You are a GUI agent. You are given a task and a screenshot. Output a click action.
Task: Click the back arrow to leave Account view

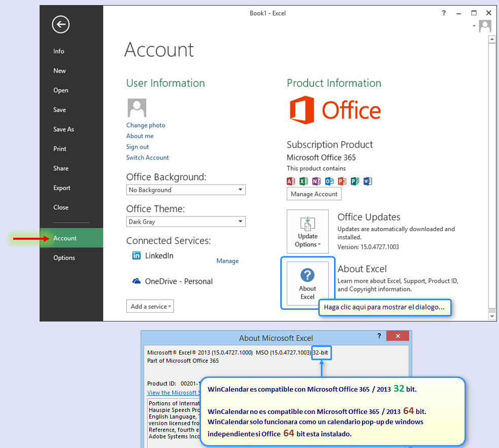pyautogui.click(x=60, y=24)
